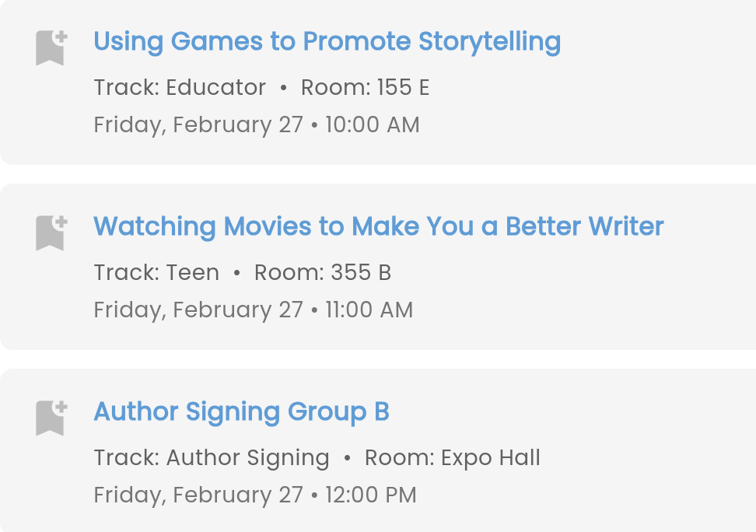
Task: Click the Track: Educator label
Action: point(180,88)
